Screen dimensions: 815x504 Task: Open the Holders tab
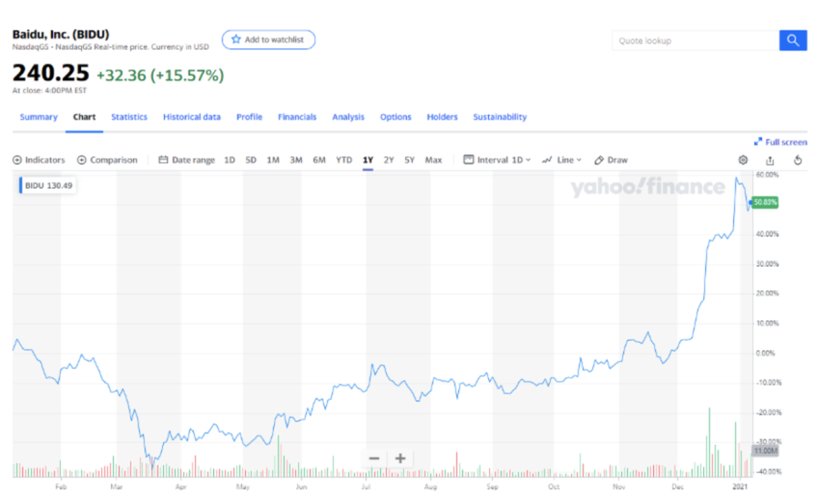(442, 117)
